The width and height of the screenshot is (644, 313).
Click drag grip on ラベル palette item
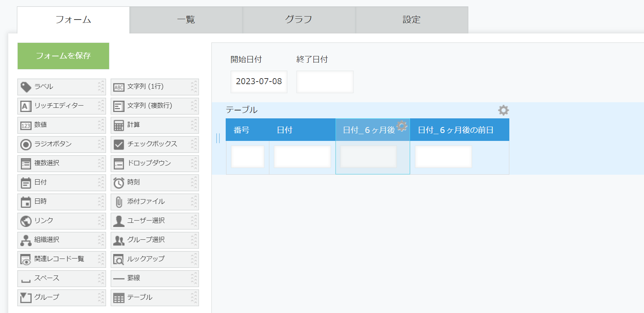point(101,87)
